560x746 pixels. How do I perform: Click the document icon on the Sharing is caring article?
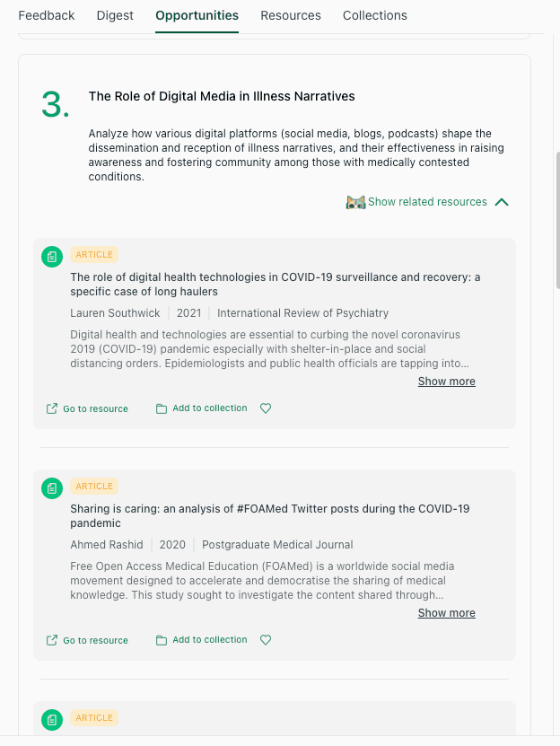(51, 487)
